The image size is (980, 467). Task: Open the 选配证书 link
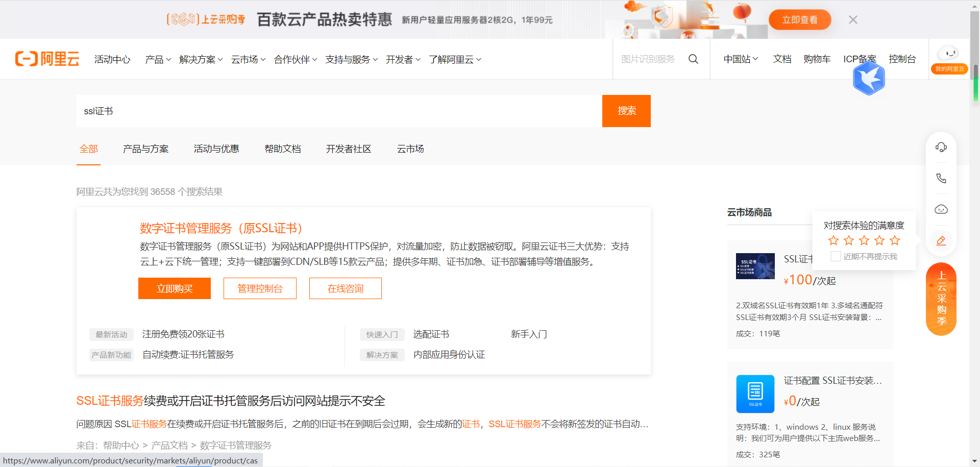(x=431, y=334)
